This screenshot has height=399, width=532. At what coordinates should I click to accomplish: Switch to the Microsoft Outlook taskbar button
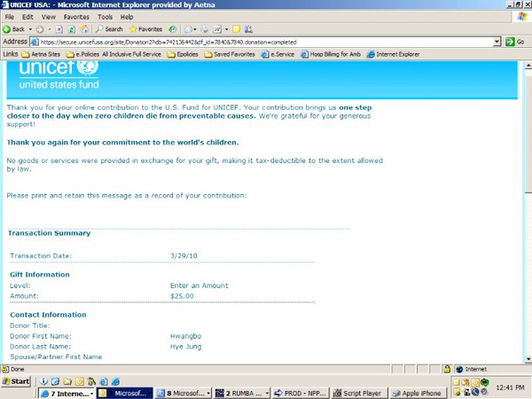click(125, 393)
